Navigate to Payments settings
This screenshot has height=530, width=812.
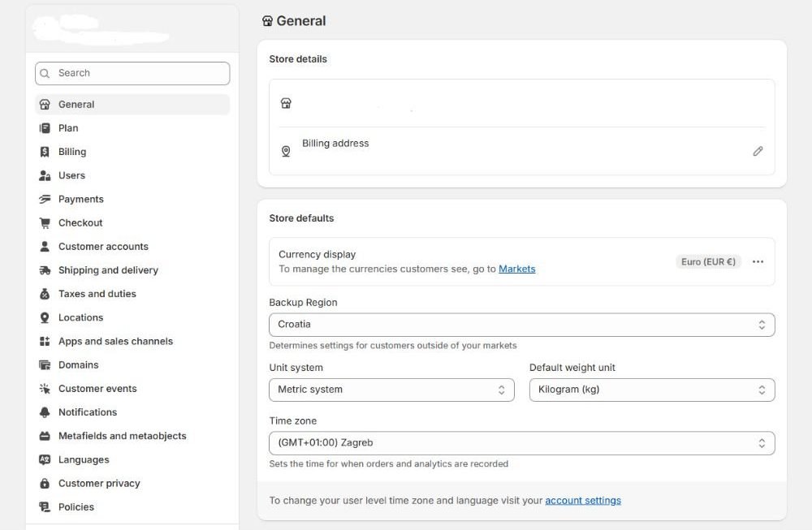132,200
